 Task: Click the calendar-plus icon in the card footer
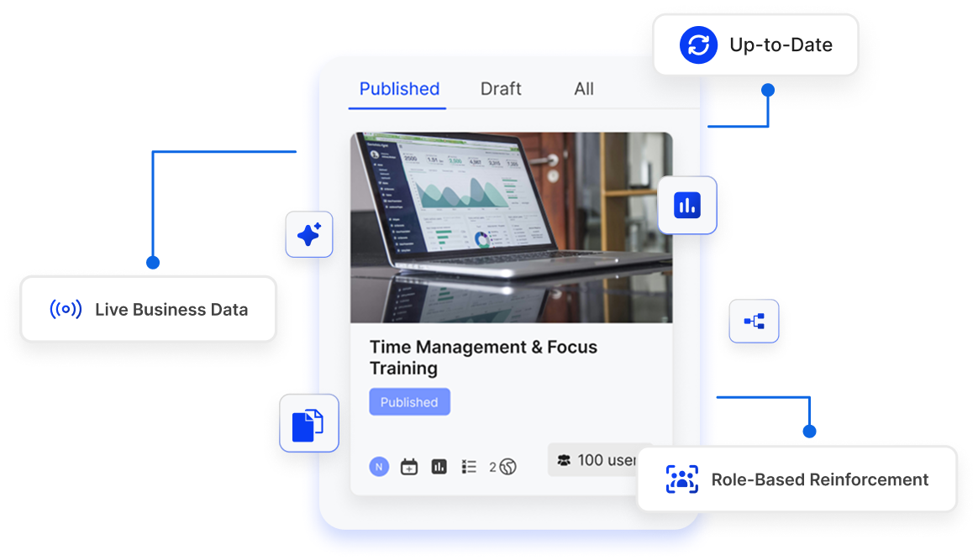(x=408, y=466)
